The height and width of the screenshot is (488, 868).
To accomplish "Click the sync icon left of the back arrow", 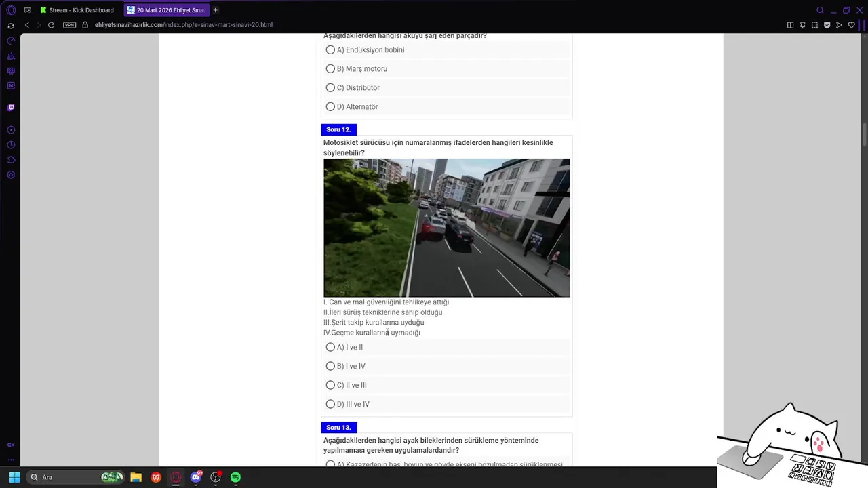I will pos(11,25).
